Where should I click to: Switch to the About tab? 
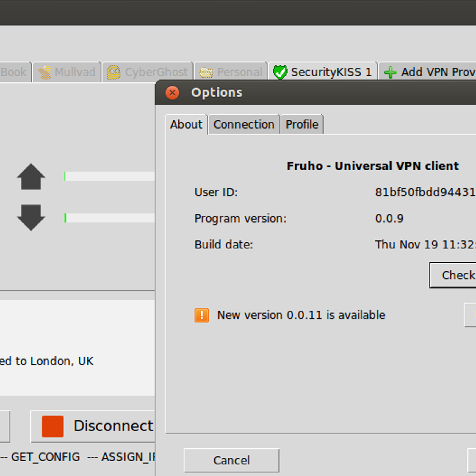pyautogui.click(x=186, y=124)
